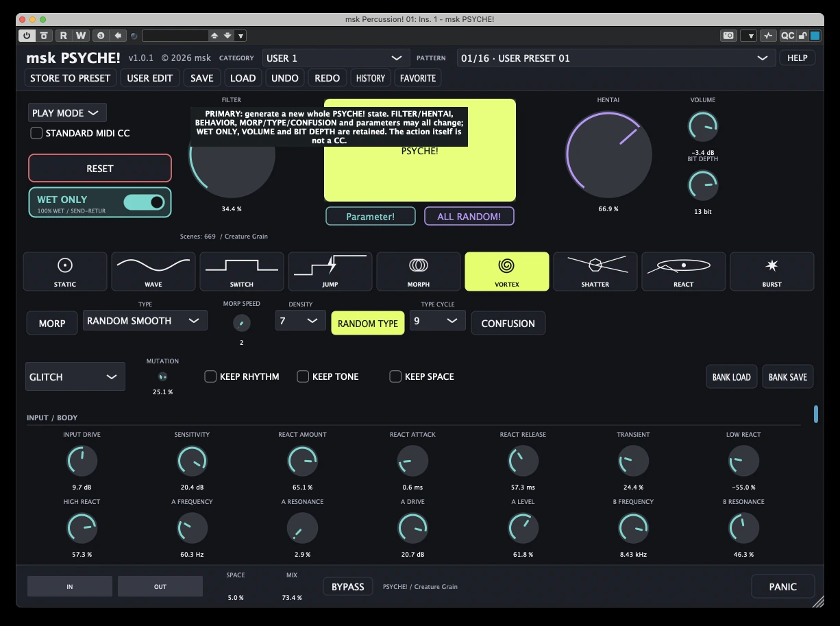Click REDO
The height and width of the screenshot is (626, 840).
(x=328, y=78)
